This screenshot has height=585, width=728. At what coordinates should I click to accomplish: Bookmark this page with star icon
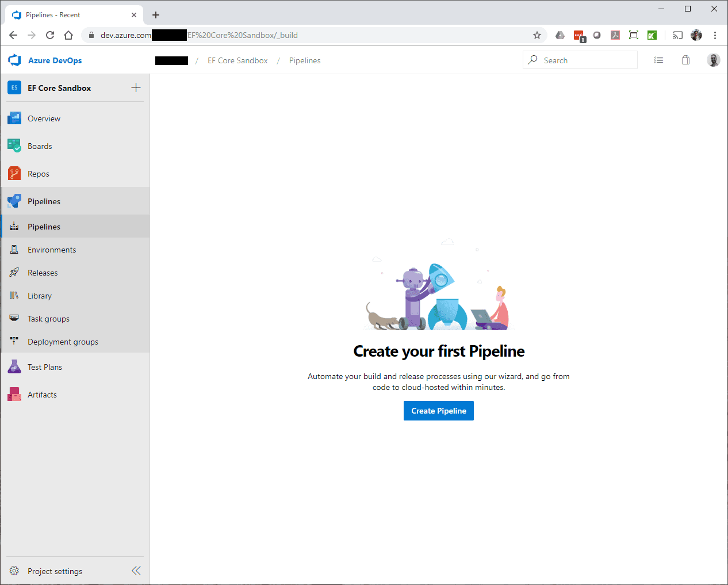pos(537,35)
